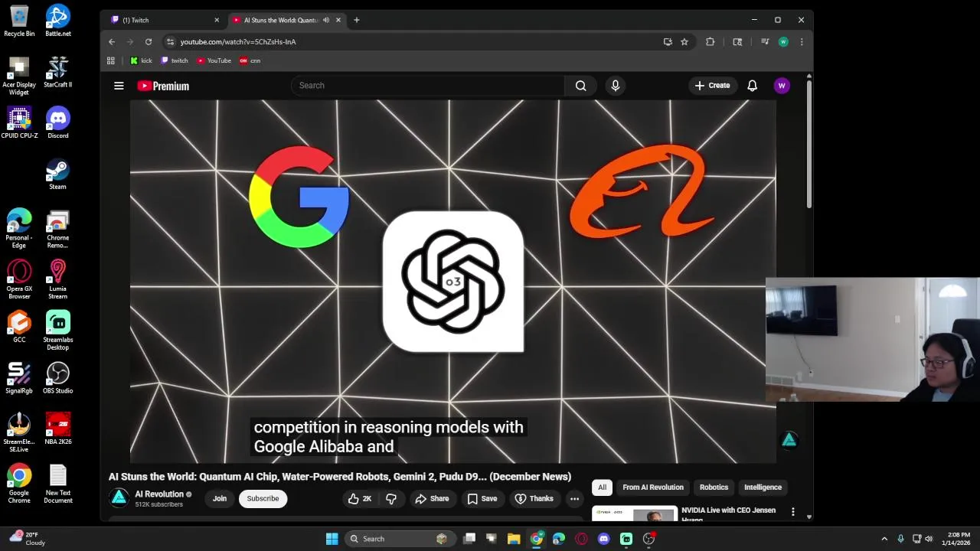Screen dimensions: 980x551
Task: Show hidden system tray icons
Action: pos(884,539)
